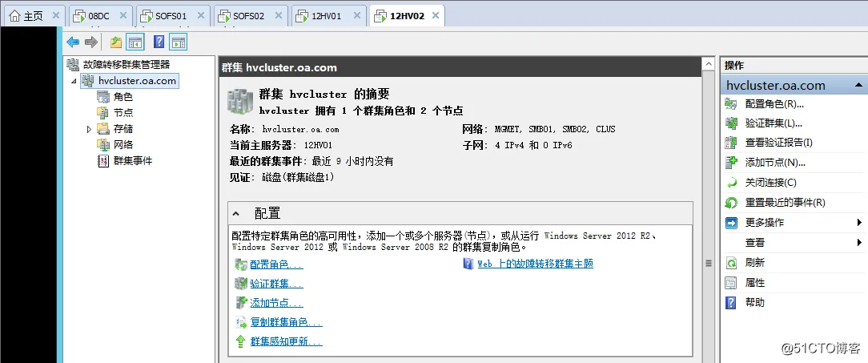868x363 pixels.
Task: Toggle the show/hide console tree toolbar icon
Action: pos(135,42)
